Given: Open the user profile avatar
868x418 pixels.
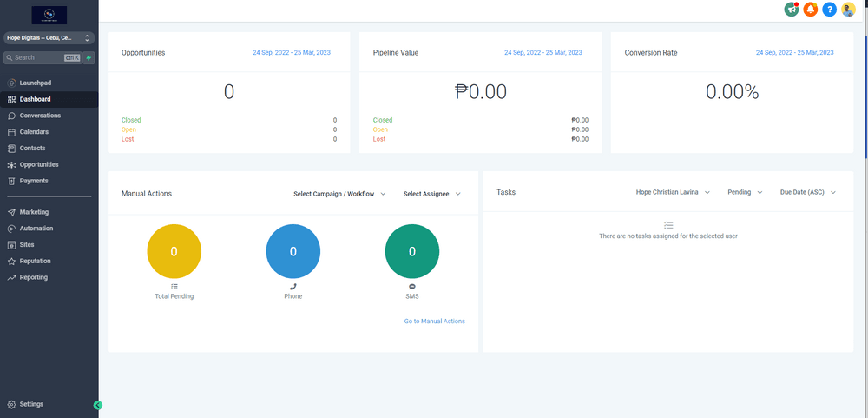Looking at the screenshot, I should tap(848, 10).
